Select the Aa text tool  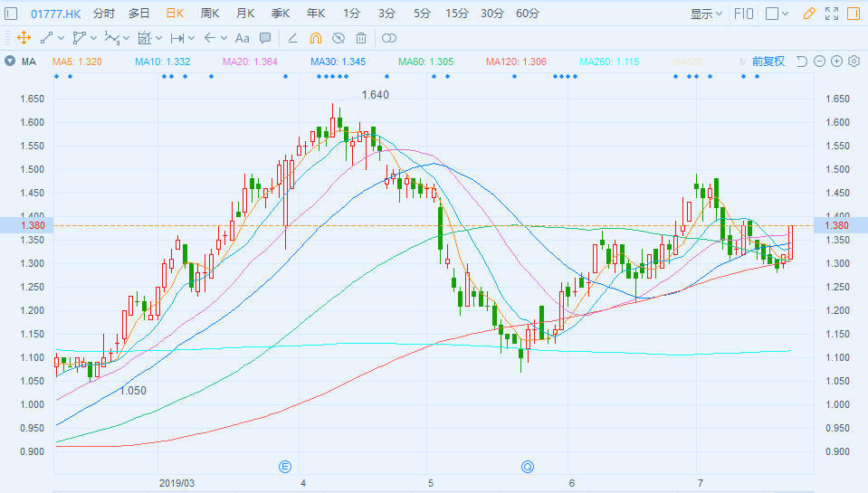tap(242, 38)
